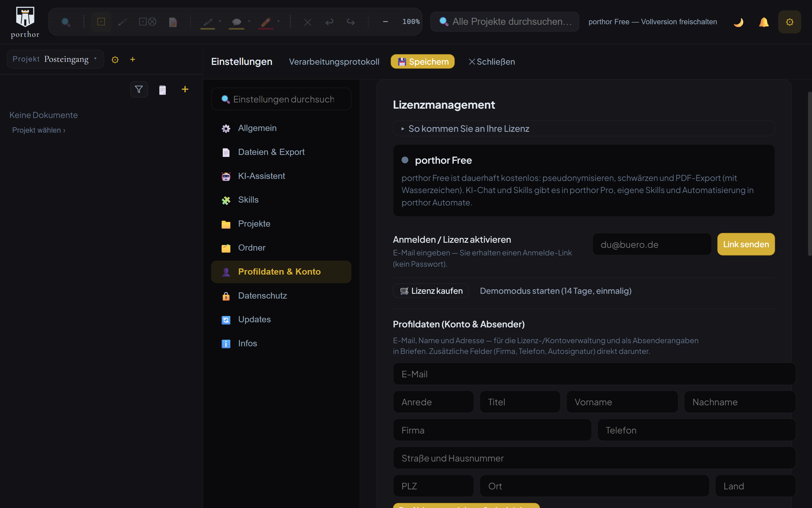Open the pen marker tool dropdown arrow
This screenshot has height=508, width=812.
point(220,21)
